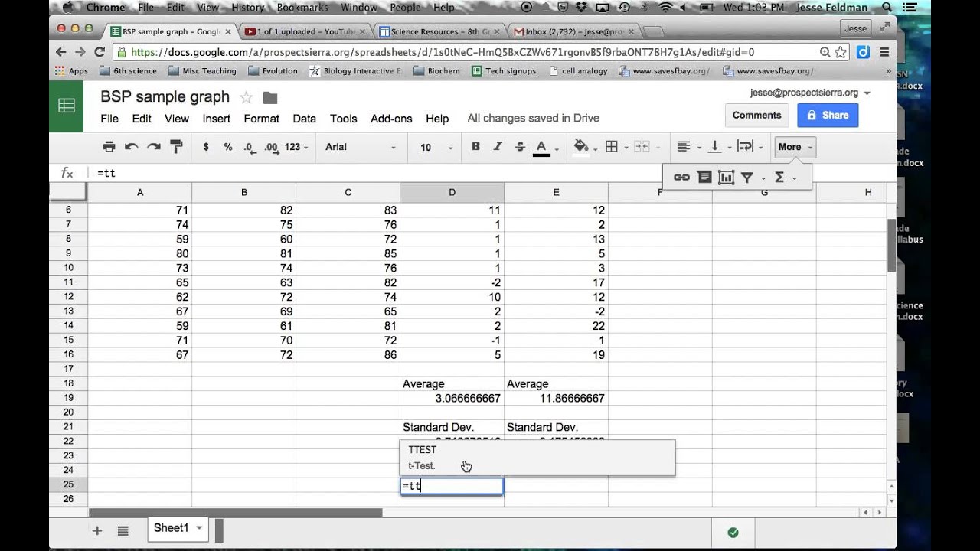Click the formula bar input
This screenshot has height=551, width=980.
(490, 173)
